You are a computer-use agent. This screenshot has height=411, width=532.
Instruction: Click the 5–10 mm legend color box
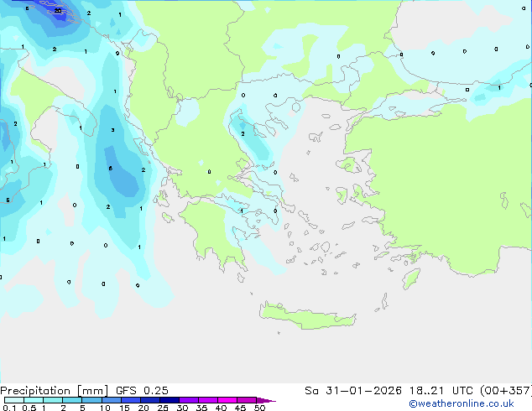point(91,400)
